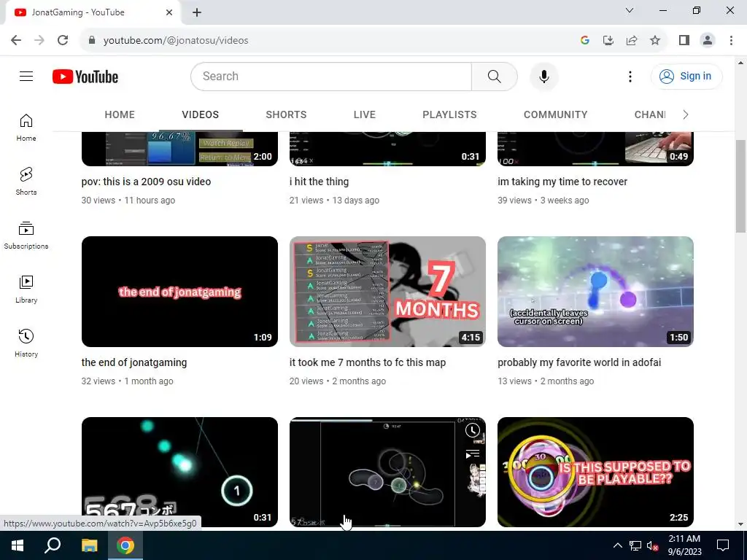Click the Watch Later clock icon on thumbnail
The image size is (747, 560).
click(472, 430)
